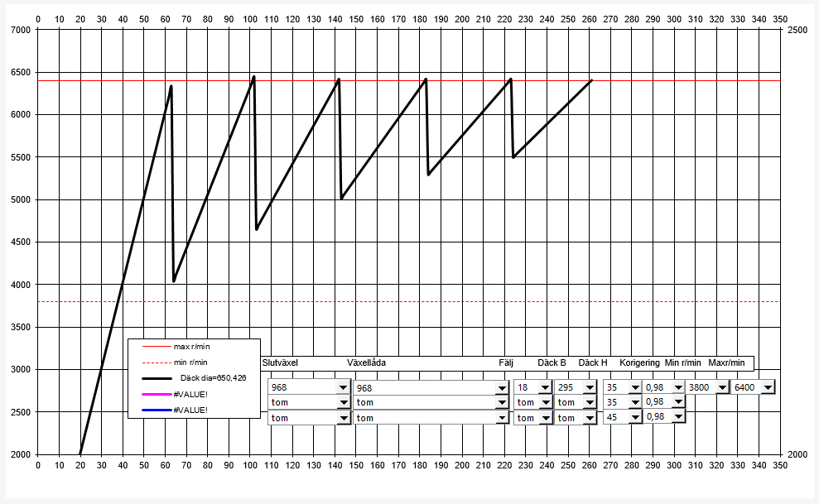819x504 pixels.
Task: Expand the Däck B dropdown showing 295
Action: 590,387
